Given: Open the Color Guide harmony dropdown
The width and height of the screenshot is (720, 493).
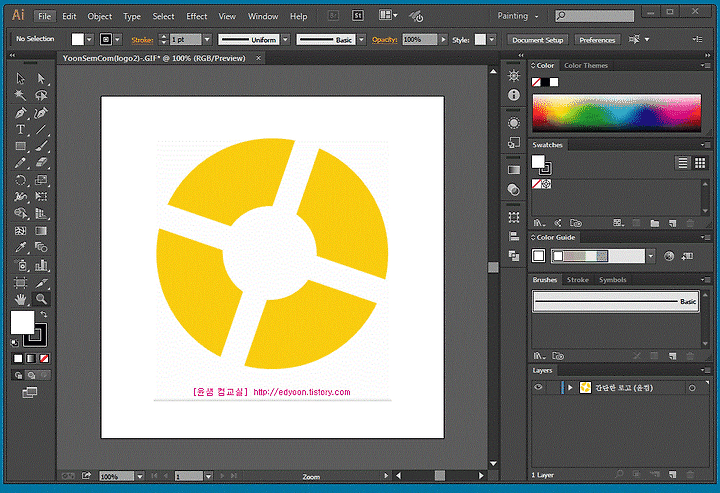Looking at the screenshot, I should [x=651, y=256].
